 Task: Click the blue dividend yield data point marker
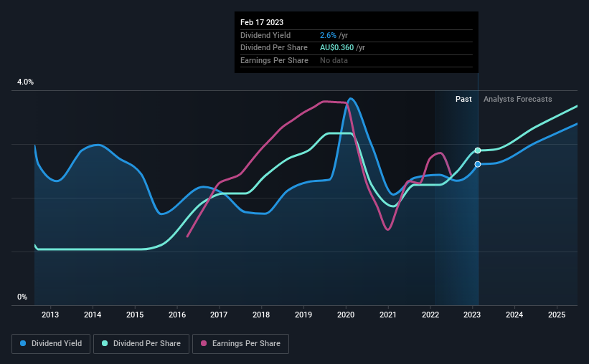pyautogui.click(x=478, y=164)
